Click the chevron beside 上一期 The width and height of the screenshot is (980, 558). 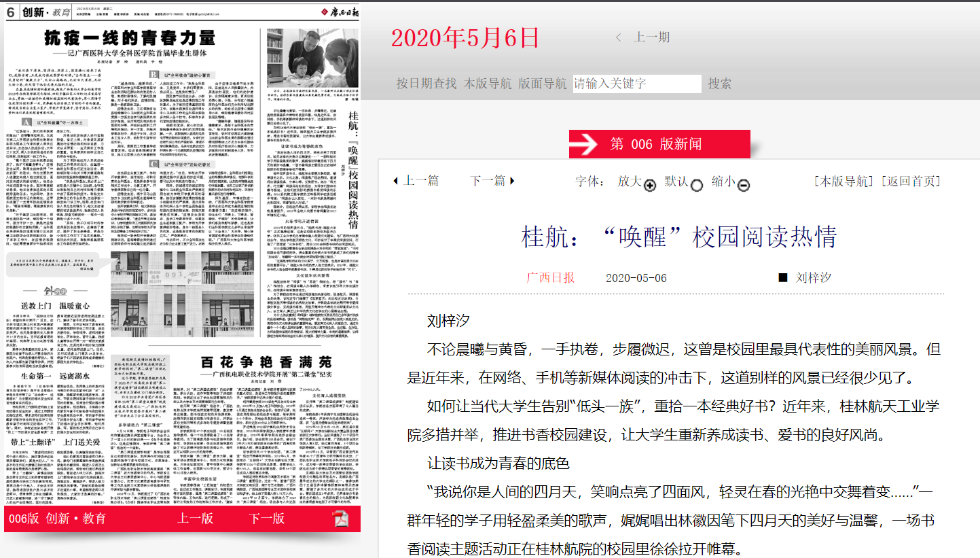[619, 37]
